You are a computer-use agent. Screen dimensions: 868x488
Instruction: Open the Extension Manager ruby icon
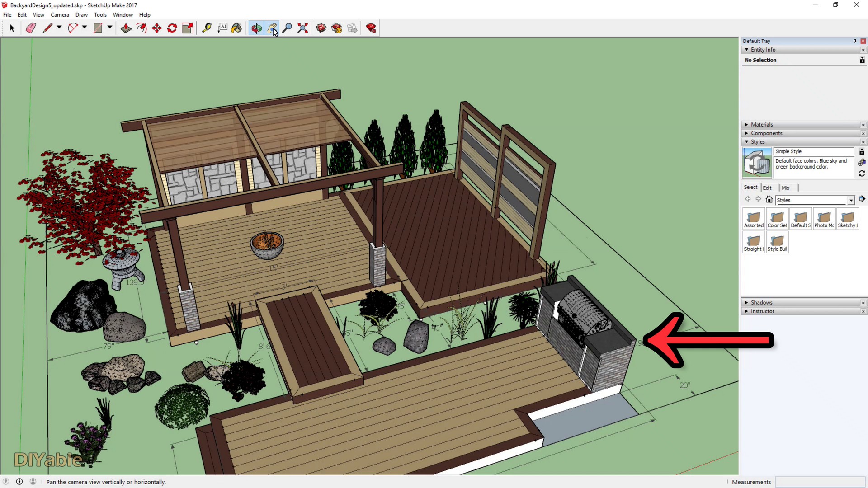click(x=371, y=28)
